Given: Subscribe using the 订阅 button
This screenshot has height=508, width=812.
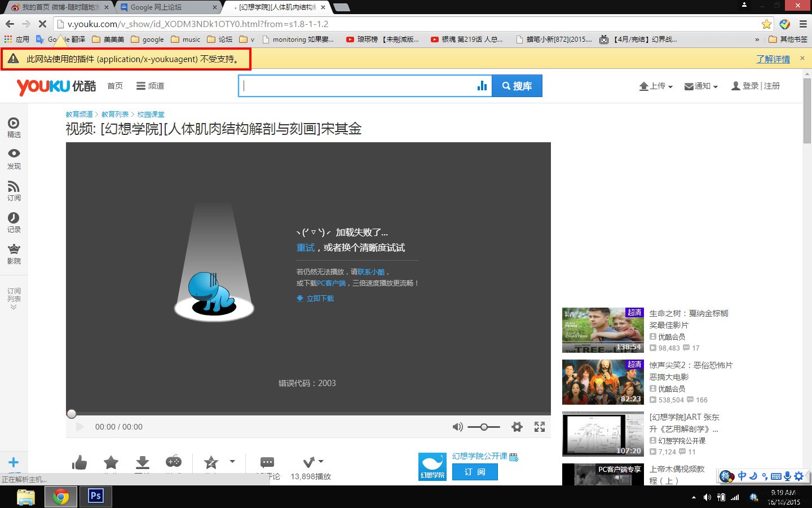Looking at the screenshot, I should (x=474, y=472).
